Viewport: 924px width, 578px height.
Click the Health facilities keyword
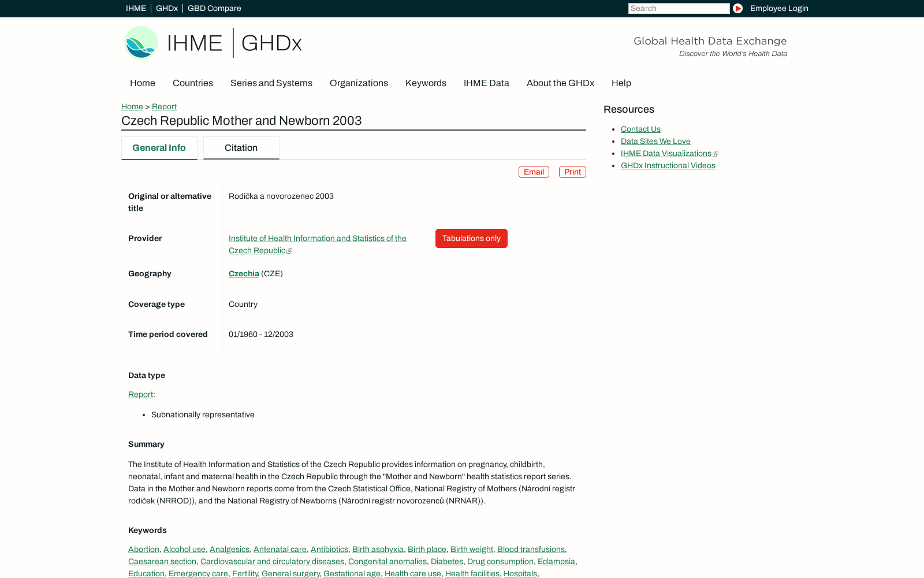coord(472,574)
